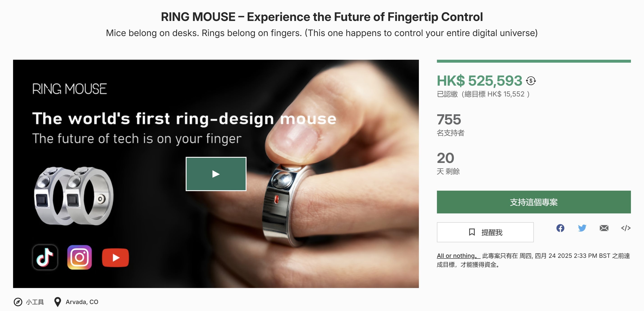This screenshot has height=311, width=644.
Task: Share the project via Twitter icon
Action: click(x=582, y=228)
